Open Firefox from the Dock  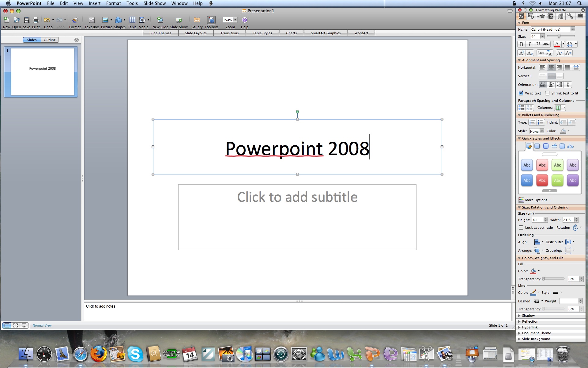tap(99, 354)
